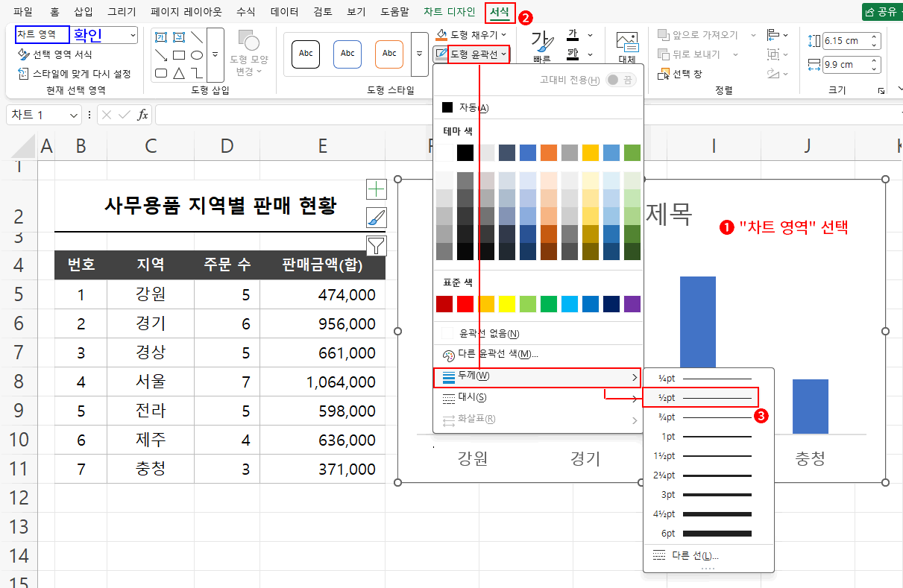This screenshot has height=588, width=903.
Task: Select ¼pt line weight
Action: point(708,379)
